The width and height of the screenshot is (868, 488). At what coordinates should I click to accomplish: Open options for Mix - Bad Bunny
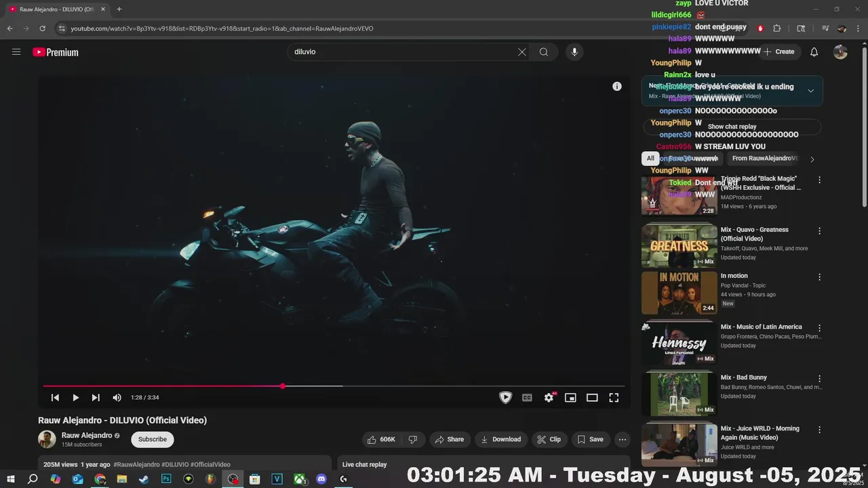[x=819, y=379]
